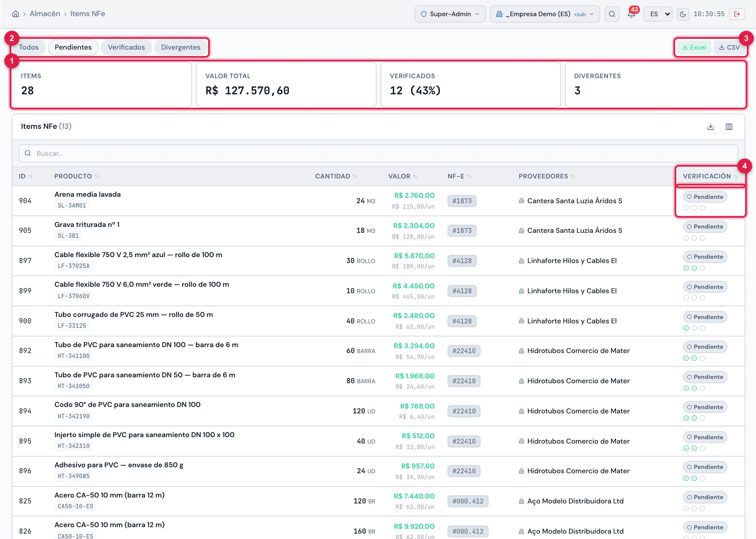
Task: Toggle dark mode moon icon
Action: 683,14
